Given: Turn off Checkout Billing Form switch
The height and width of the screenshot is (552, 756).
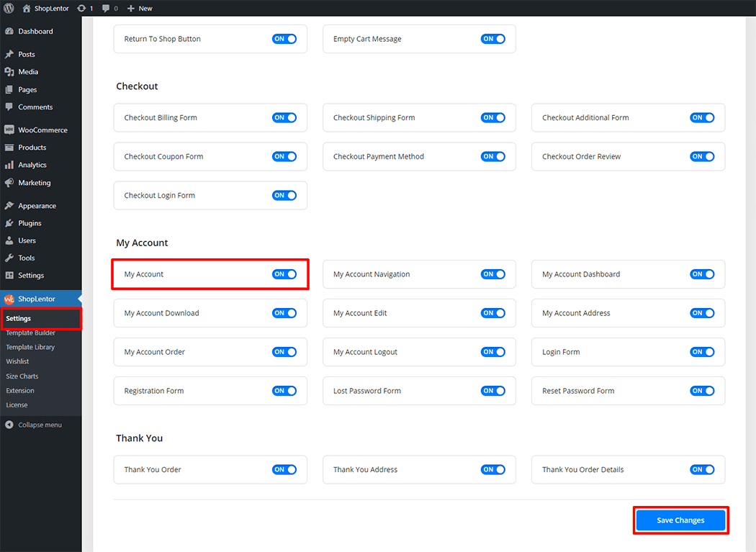Looking at the screenshot, I should click(x=284, y=117).
